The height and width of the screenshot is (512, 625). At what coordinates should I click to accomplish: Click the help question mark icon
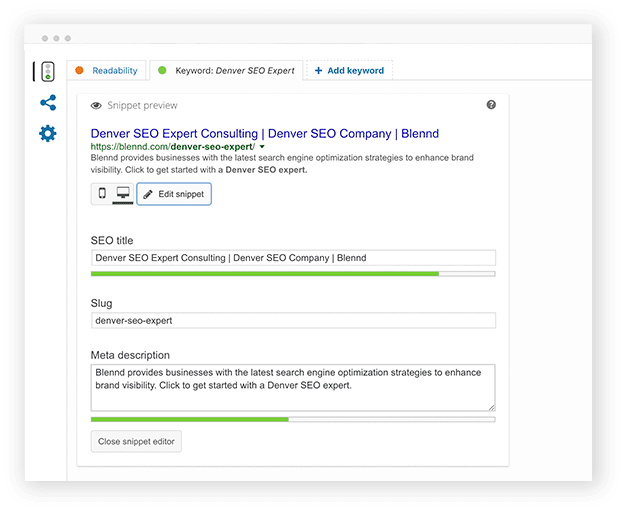(491, 105)
